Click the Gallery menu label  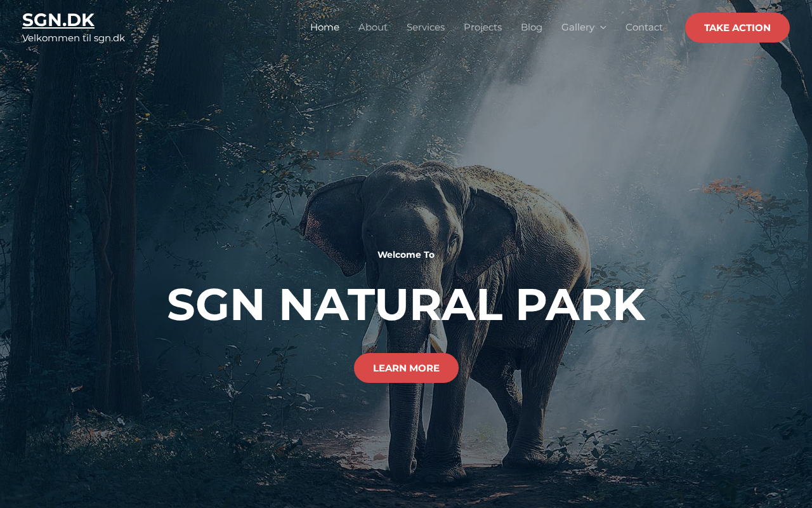point(578,27)
